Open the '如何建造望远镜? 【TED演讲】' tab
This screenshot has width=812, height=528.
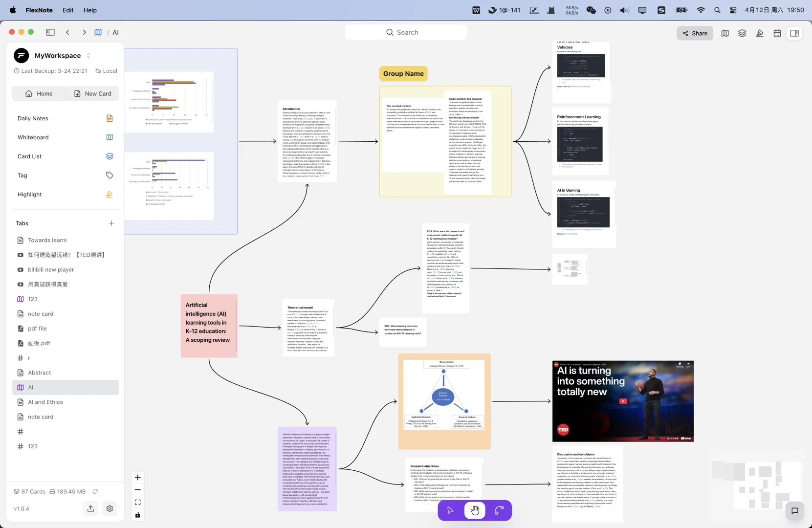point(66,255)
